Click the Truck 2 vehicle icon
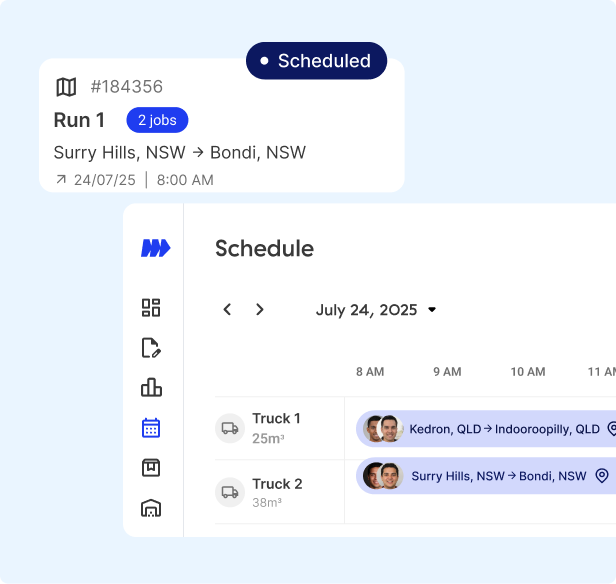616x584 pixels. click(230, 492)
